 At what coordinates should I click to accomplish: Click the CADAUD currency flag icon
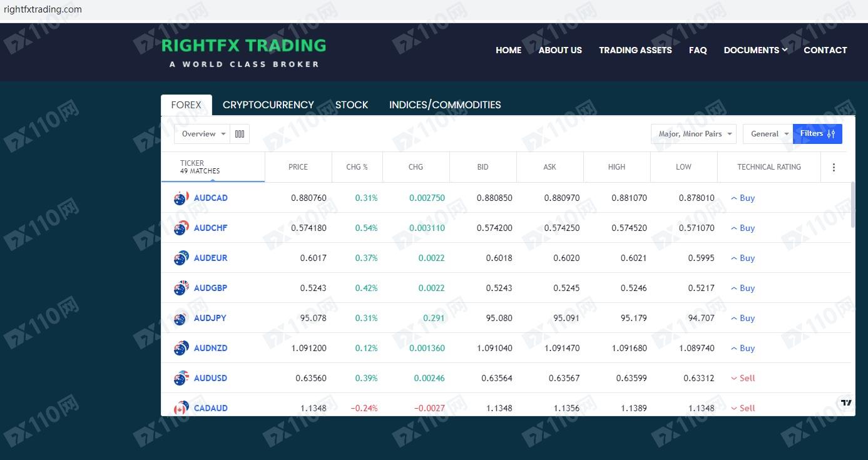[x=181, y=408]
